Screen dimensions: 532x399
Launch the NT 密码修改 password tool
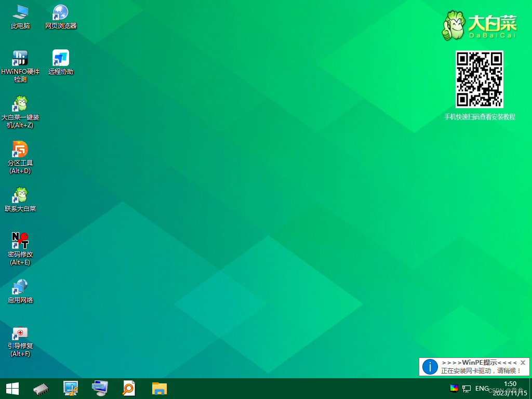20,242
